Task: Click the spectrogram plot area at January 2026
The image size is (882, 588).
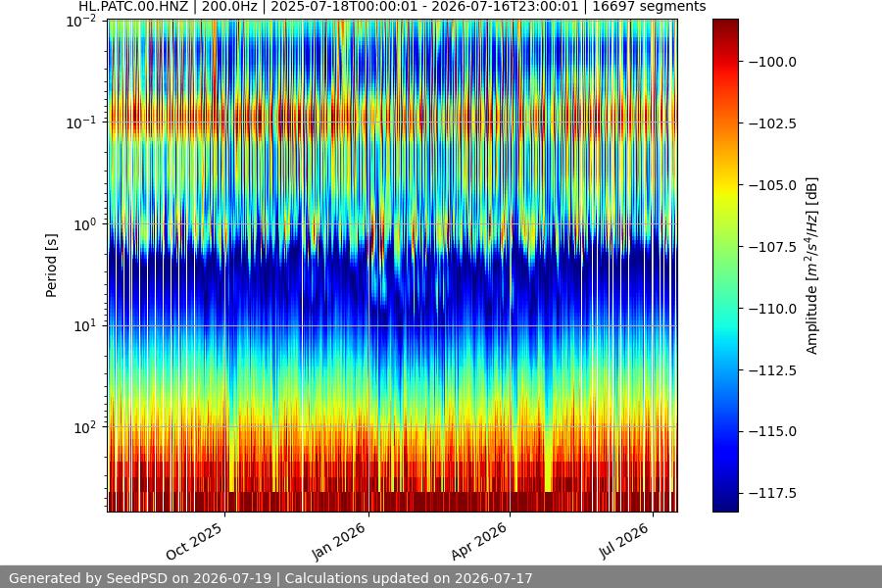Action: click(x=369, y=266)
